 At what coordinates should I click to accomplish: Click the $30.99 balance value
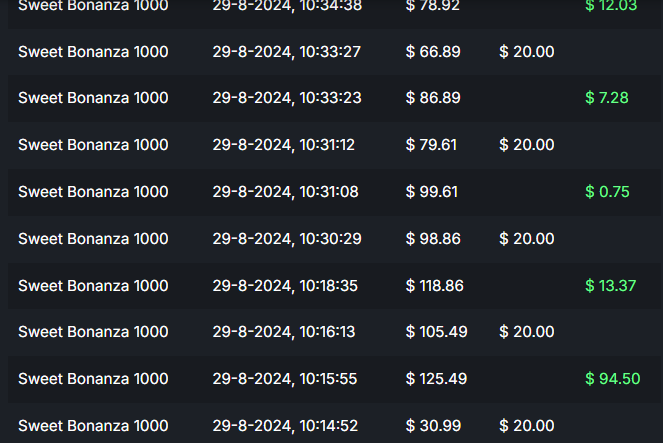click(432, 426)
